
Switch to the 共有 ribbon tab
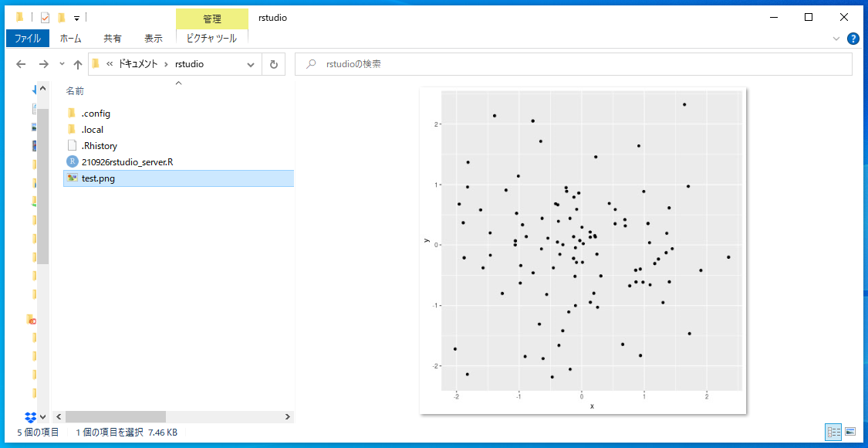tap(113, 37)
